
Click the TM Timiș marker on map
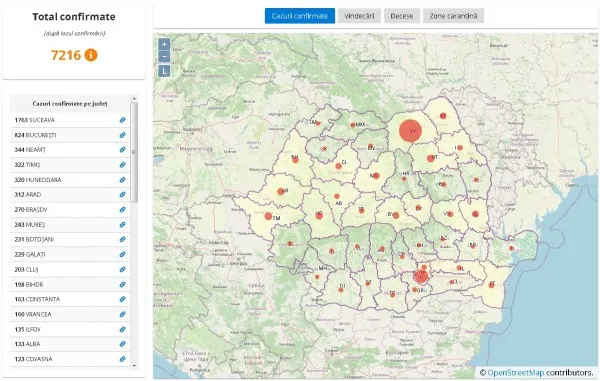pos(268,217)
